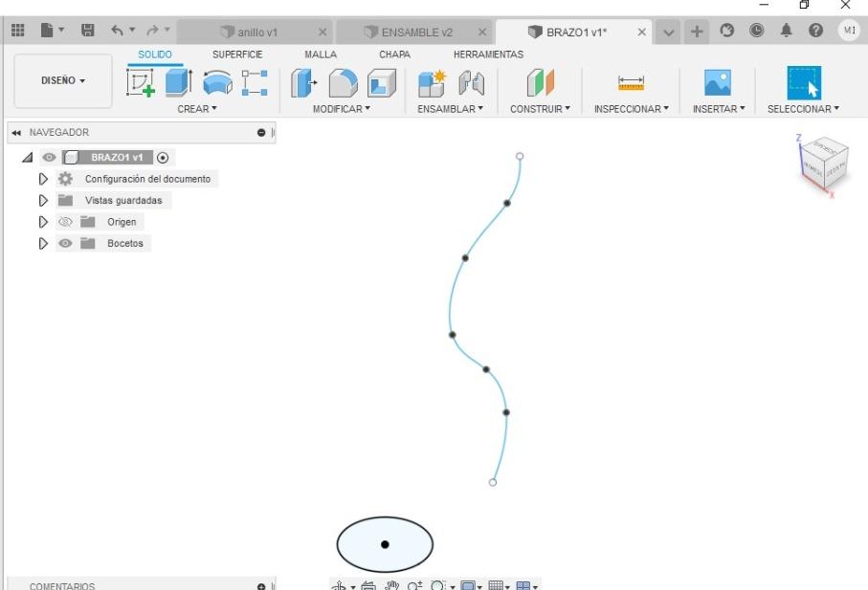Screen dimensions: 868x590
Task: Click the gear icon beside Configuración del documento
Action: (x=65, y=179)
